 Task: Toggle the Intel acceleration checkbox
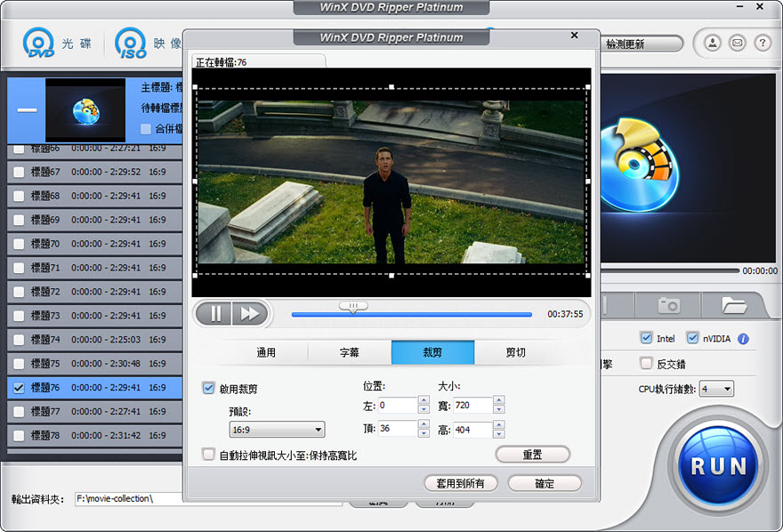point(646,338)
